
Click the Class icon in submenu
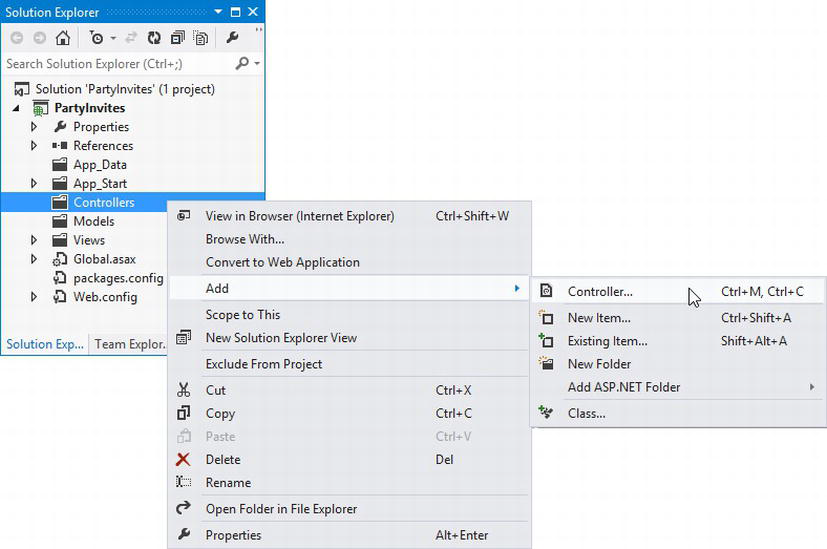[546, 413]
